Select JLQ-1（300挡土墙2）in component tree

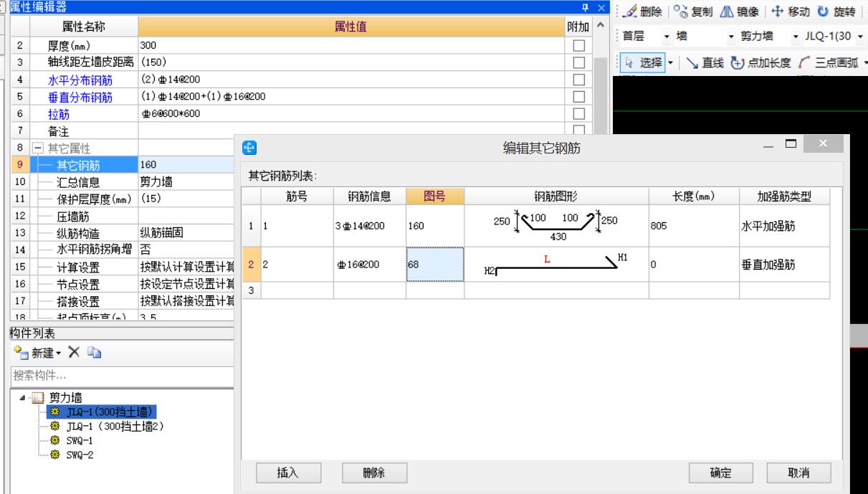[116, 426]
